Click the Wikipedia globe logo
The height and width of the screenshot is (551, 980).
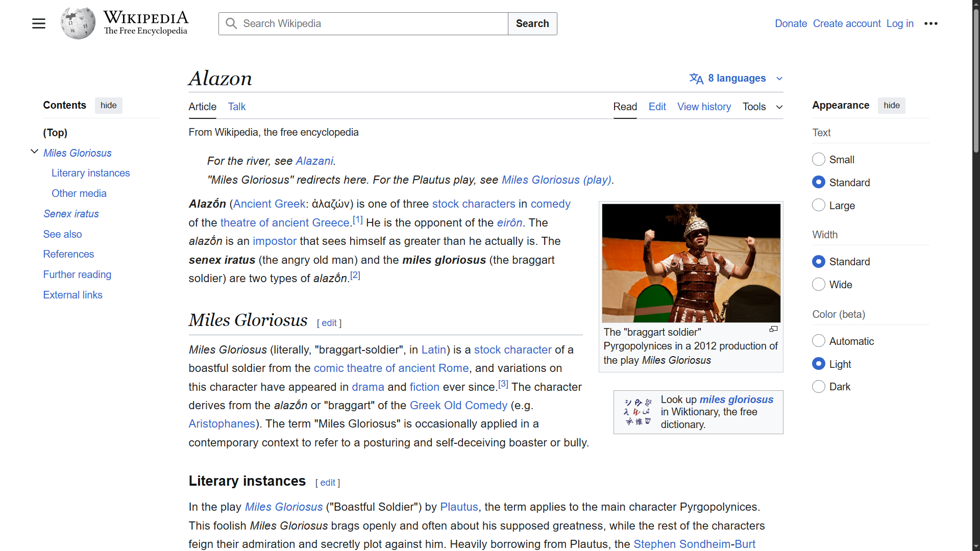point(78,23)
